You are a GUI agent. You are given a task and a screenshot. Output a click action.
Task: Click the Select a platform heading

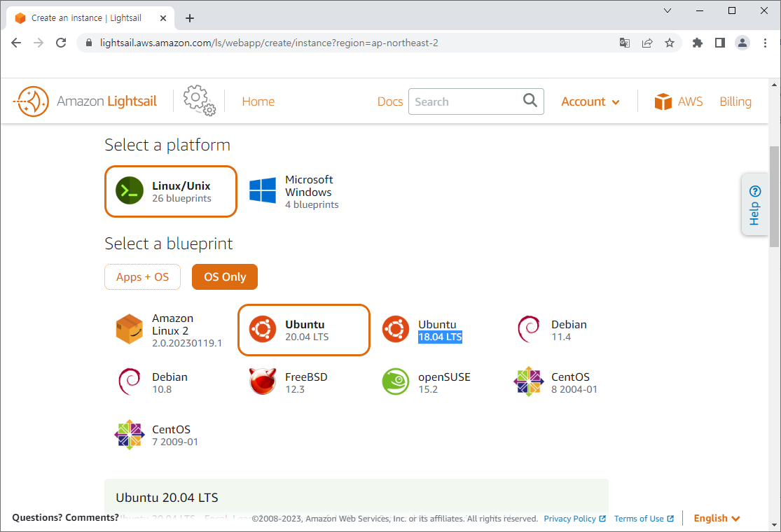pyautogui.click(x=167, y=145)
